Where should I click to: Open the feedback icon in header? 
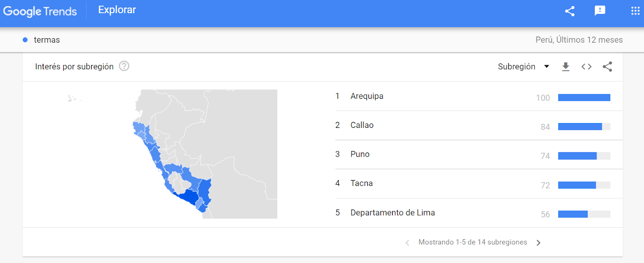click(x=600, y=10)
